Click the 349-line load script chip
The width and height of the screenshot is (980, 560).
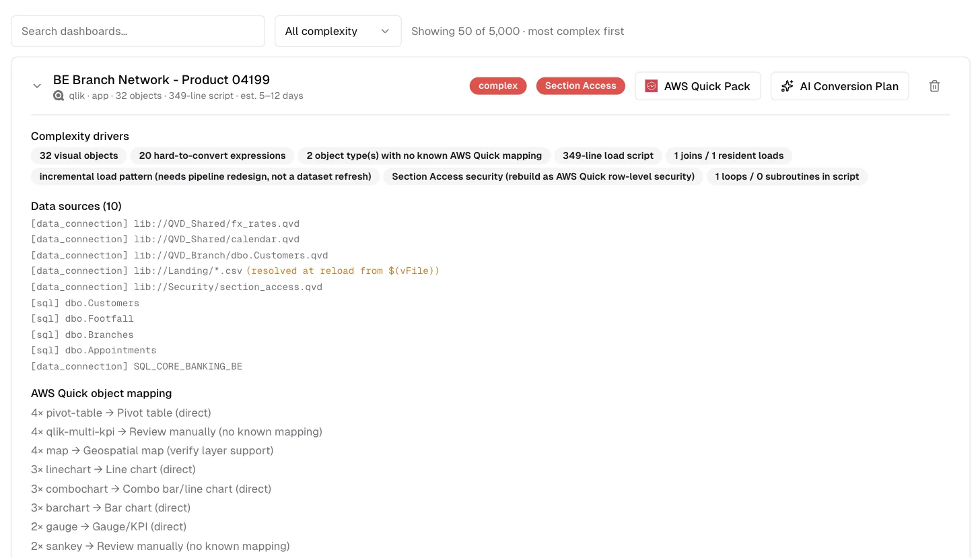(608, 155)
